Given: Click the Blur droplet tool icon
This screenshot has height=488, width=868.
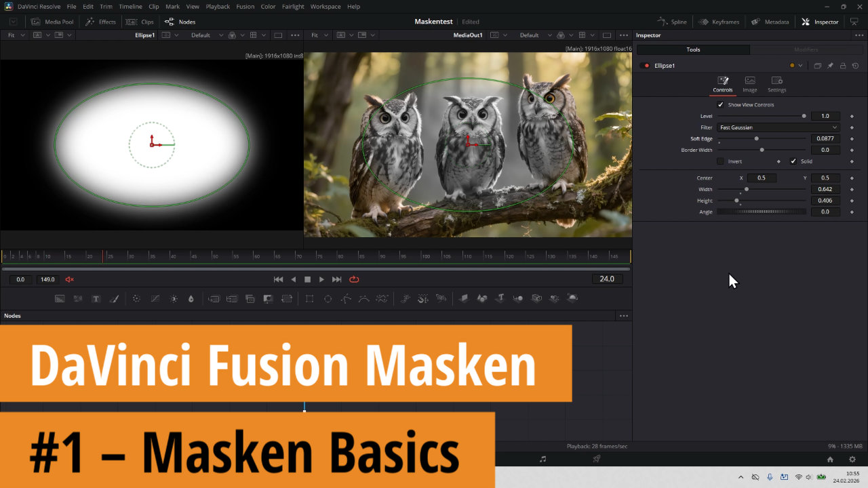Looking at the screenshot, I should pos(191,298).
